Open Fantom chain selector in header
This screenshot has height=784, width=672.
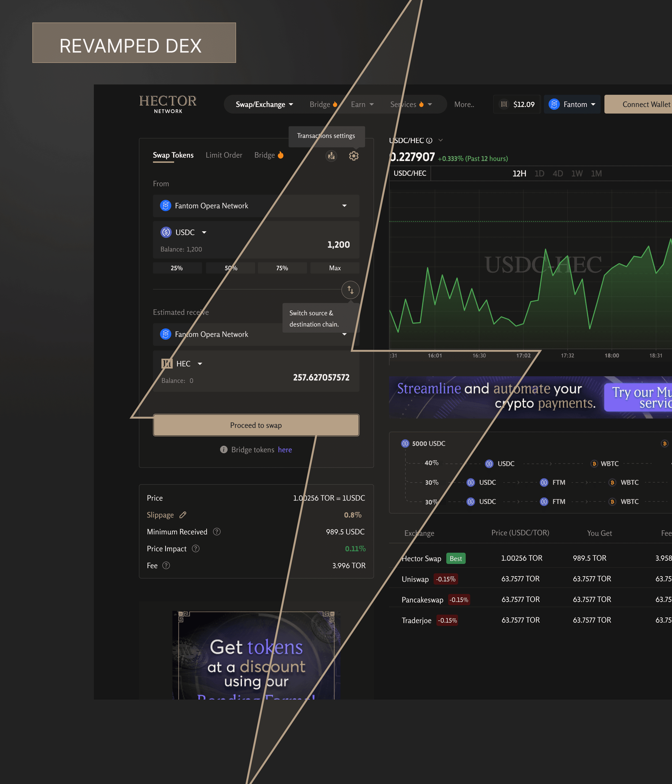click(x=572, y=104)
